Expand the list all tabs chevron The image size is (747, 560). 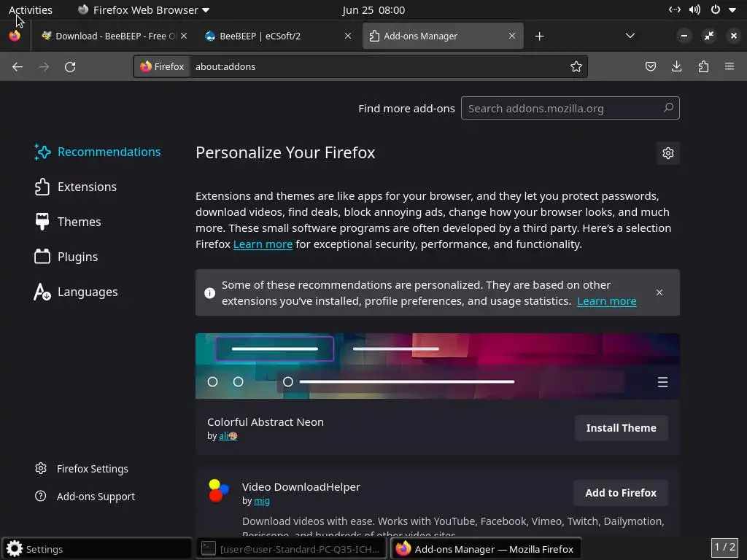630,36
